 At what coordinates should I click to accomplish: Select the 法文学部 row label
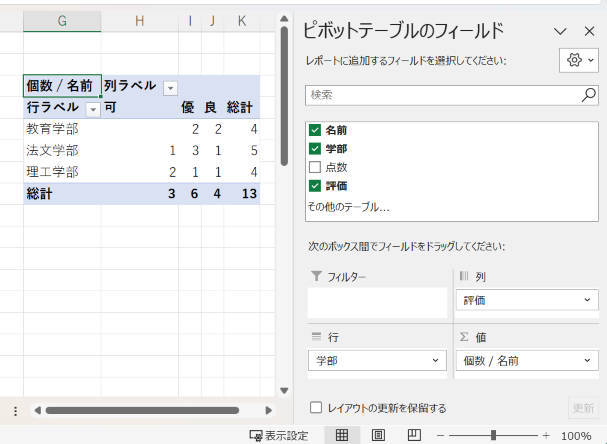tap(62, 150)
